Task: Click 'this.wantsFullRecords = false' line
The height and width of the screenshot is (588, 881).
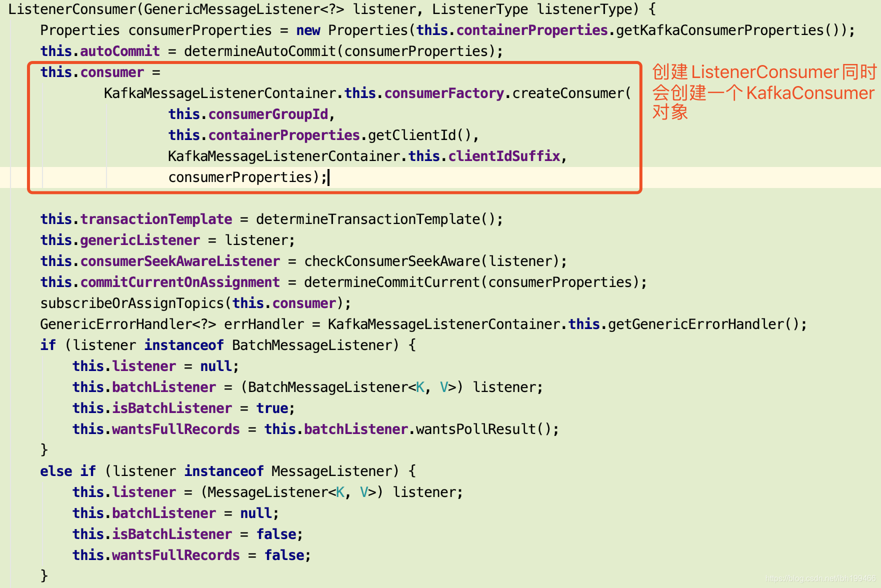Action: pos(191,555)
